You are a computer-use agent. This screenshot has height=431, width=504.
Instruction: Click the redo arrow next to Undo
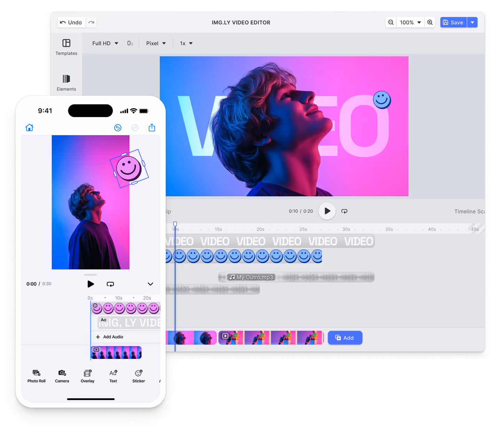tap(91, 22)
